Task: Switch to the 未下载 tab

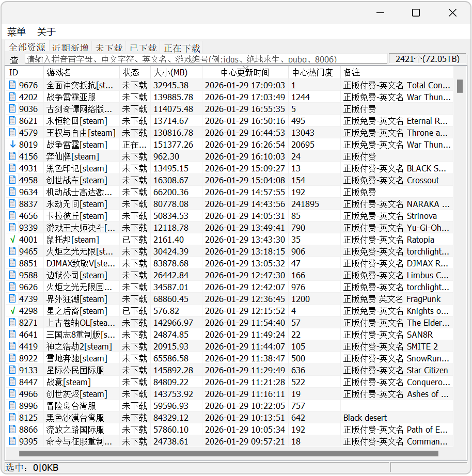Action: (109, 47)
